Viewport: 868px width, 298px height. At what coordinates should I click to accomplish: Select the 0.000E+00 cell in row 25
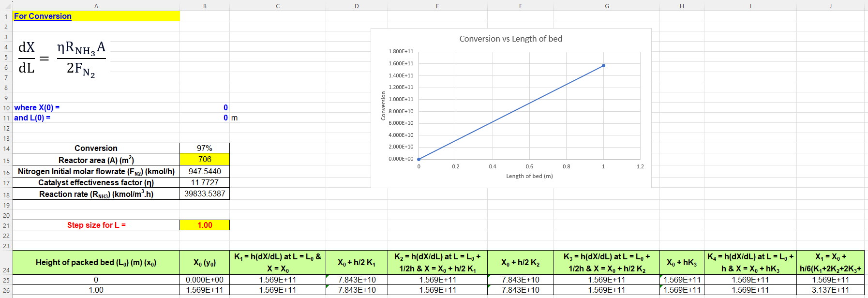pos(205,280)
